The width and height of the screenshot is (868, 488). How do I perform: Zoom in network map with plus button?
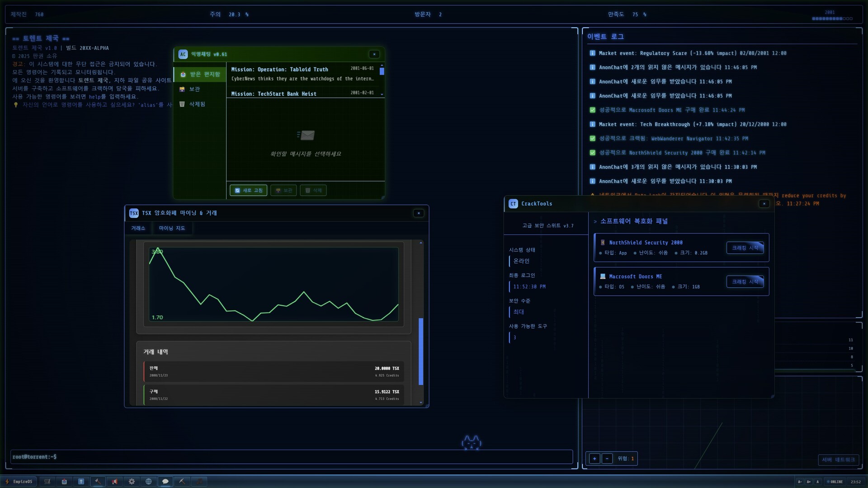point(594,459)
